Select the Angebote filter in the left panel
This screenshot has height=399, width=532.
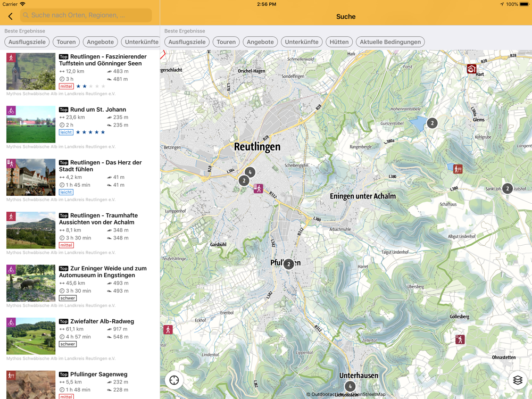[x=101, y=42]
